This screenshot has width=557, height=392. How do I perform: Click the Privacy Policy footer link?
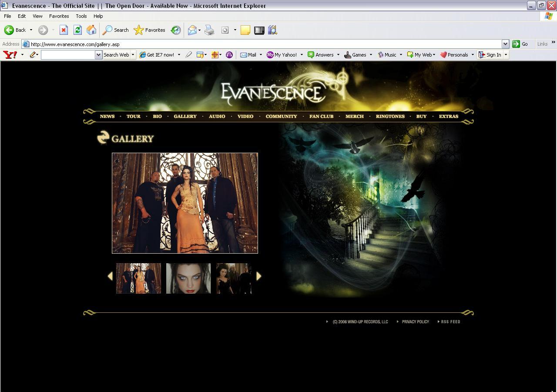[415, 322]
